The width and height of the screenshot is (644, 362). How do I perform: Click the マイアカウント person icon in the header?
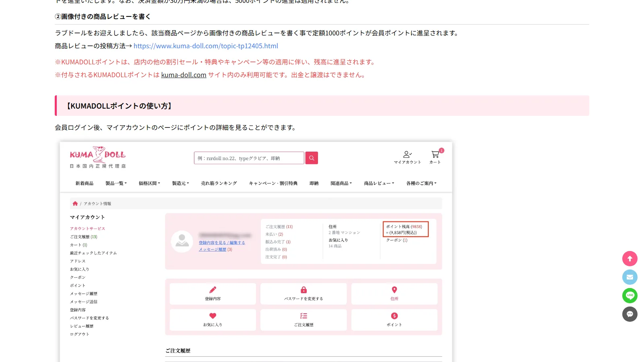click(407, 154)
